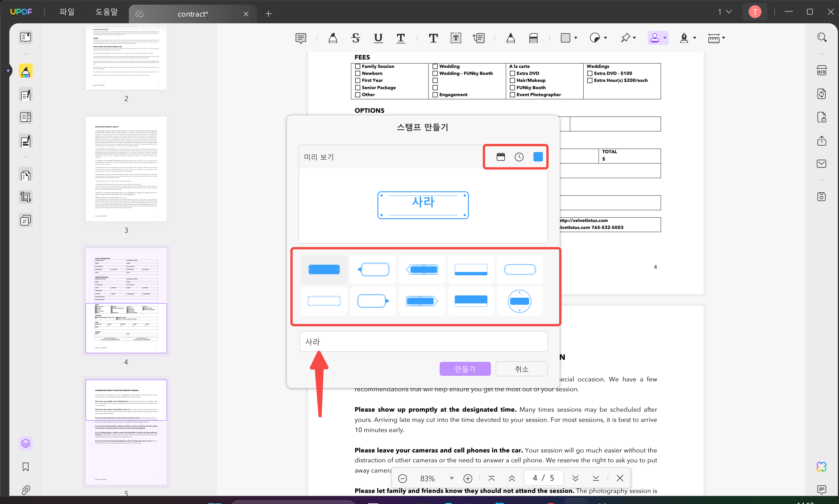
Task: Toggle the clock time icon in stamp preview
Action: click(519, 157)
